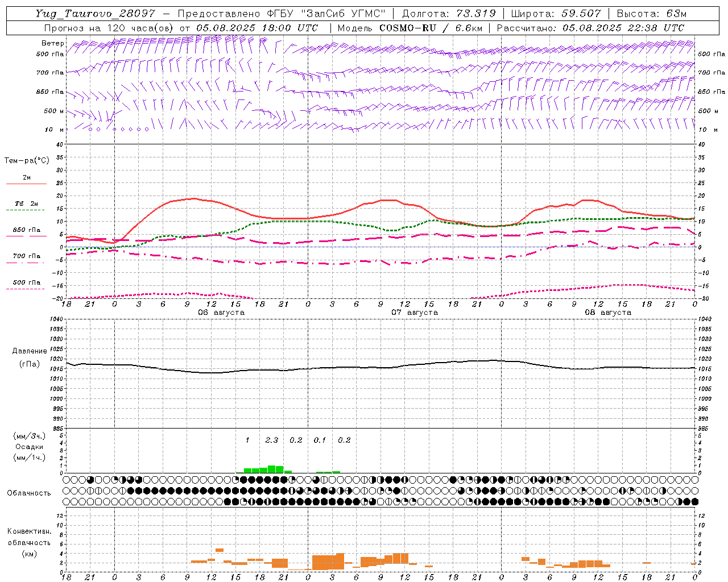Click the '07 августа' date label
Viewport: 728px width, 582px height.
coord(415,313)
